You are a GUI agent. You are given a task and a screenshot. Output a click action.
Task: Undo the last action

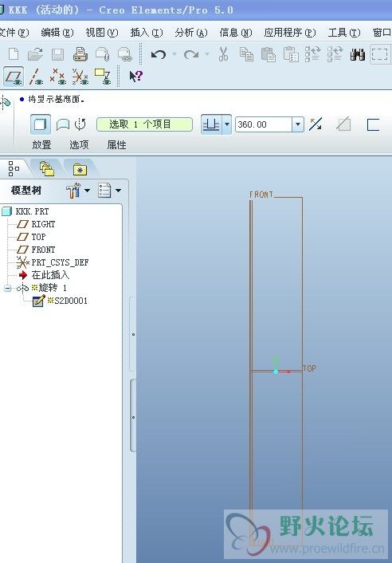click(159, 54)
